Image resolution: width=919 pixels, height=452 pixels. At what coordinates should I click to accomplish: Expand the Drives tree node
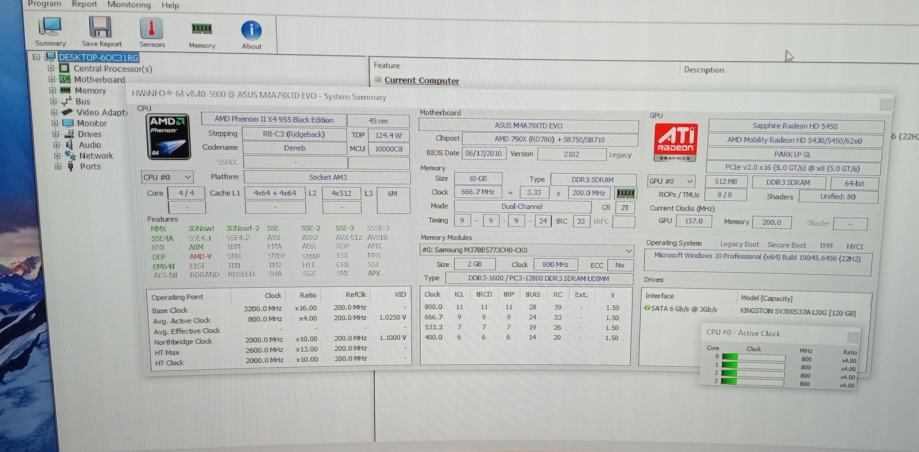[x=56, y=134]
